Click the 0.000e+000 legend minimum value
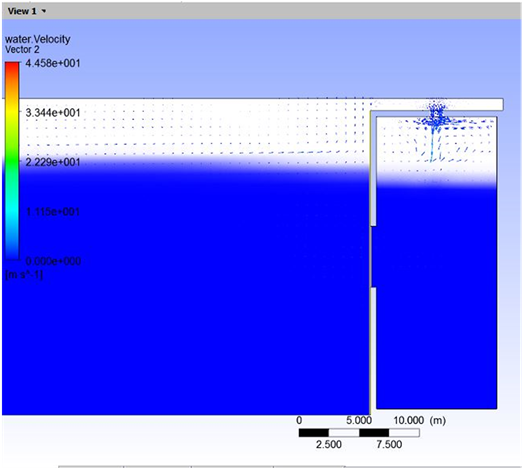The image size is (522, 468). click(53, 261)
